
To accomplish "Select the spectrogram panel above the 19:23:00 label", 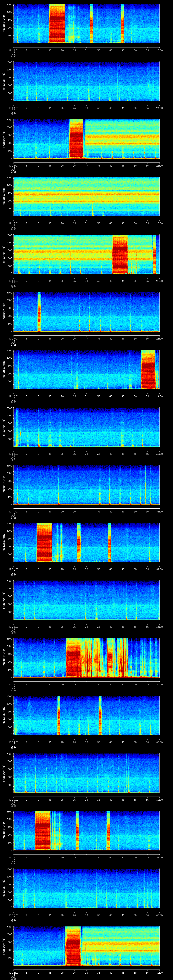I will tap(86, 81).
